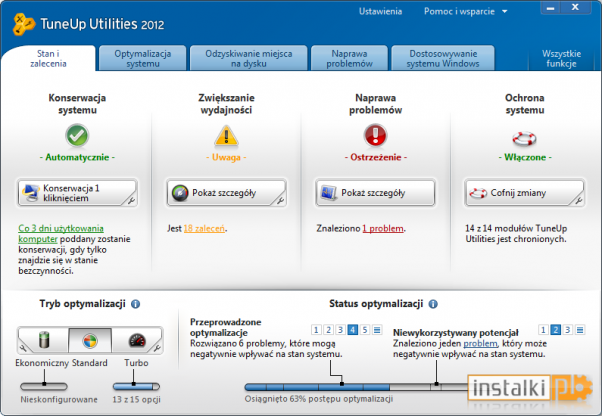Screen dimensions: 602x416
Task: Go to page 3 of Przeprowadzone optymalizacje
Action: (x=340, y=330)
